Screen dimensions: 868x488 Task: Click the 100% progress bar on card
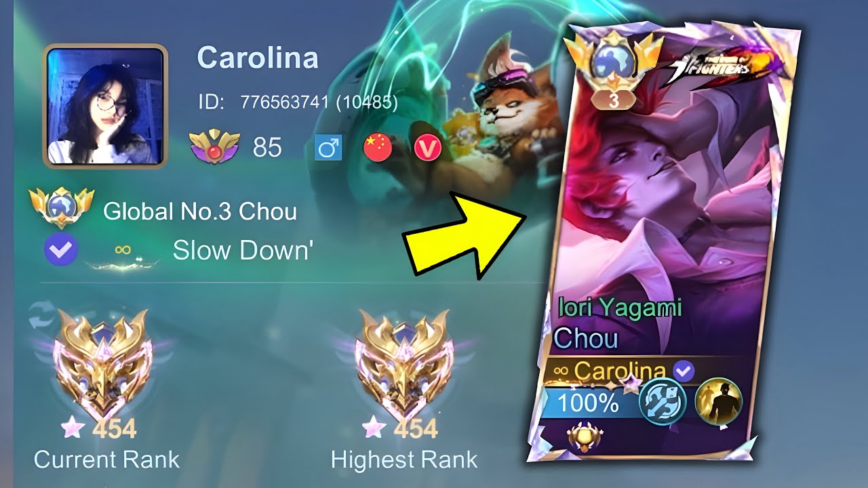588,404
